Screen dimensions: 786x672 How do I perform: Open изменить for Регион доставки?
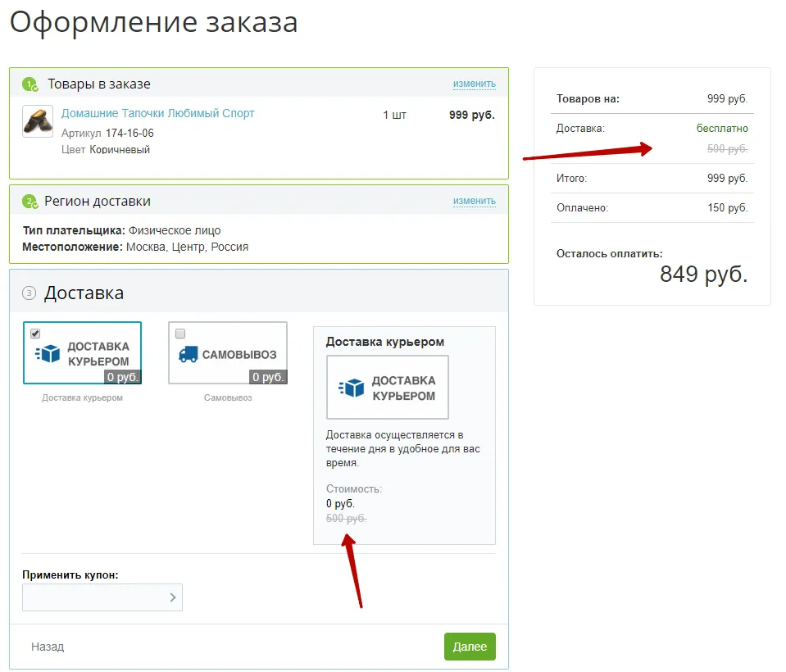click(474, 200)
